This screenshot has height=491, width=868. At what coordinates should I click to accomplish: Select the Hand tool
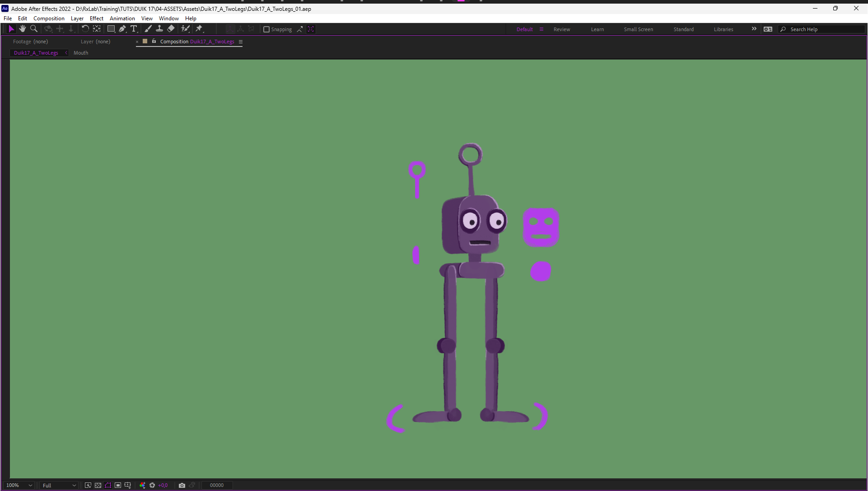[x=22, y=29]
